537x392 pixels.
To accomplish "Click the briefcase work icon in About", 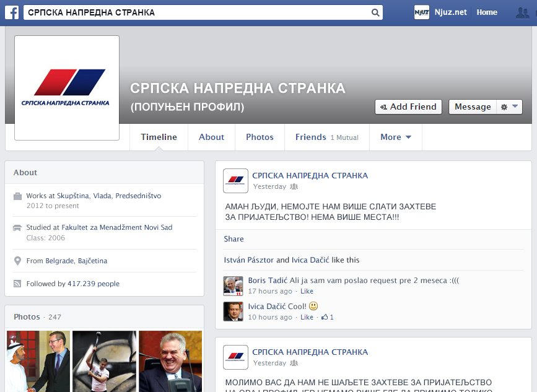I will tap(17, 196).
